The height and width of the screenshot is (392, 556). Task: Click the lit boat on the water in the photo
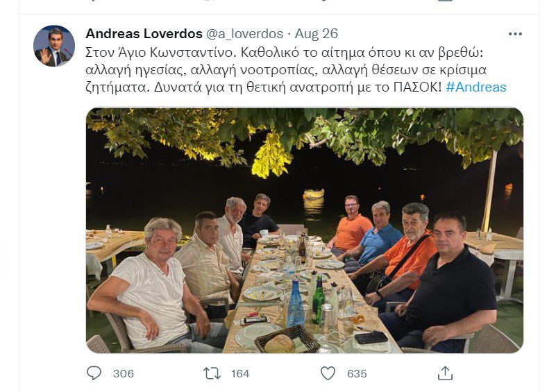click(314, 194)
